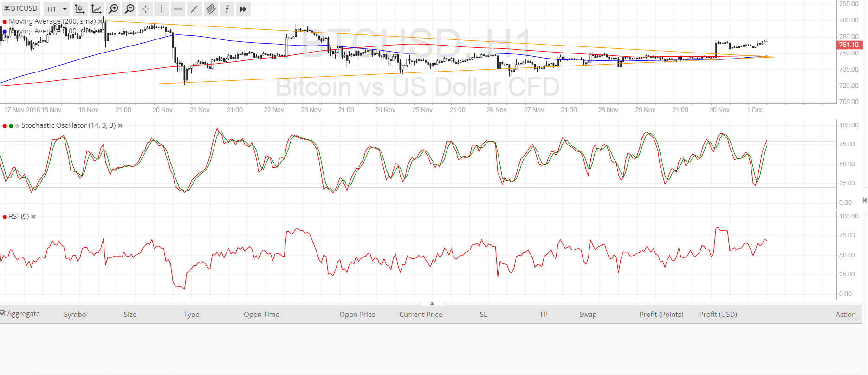Open the H1 timeframe dropdown
This screenshot has height=375, width=868.
click(x=57, y=9)
